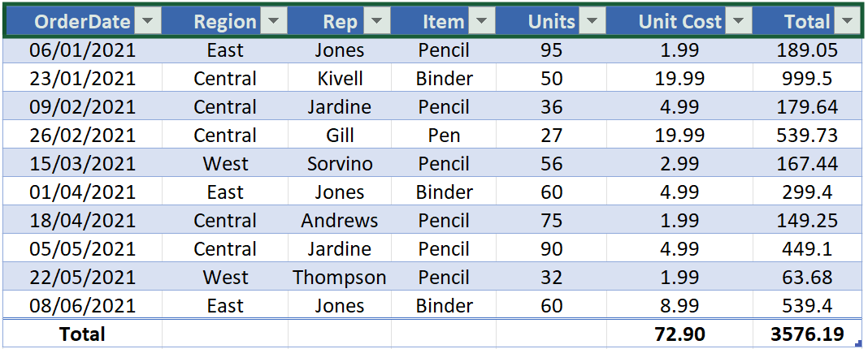
Task: Click the date cell 22/05/2021
Action: (x=83, y=278)
